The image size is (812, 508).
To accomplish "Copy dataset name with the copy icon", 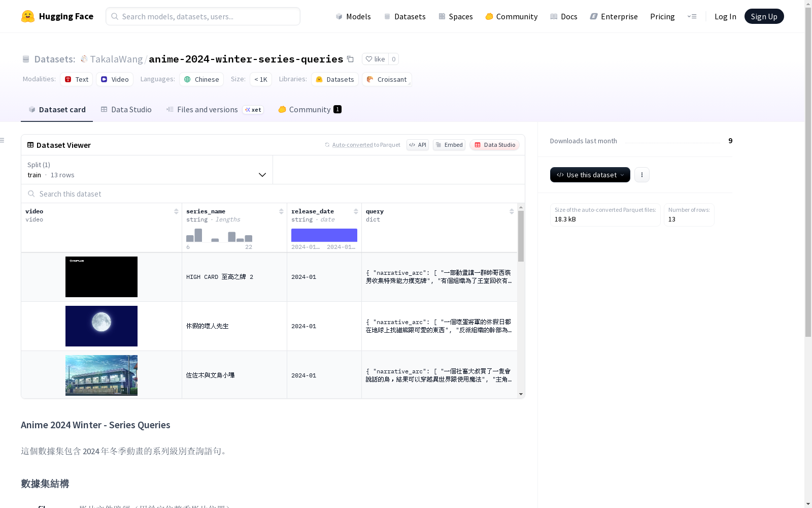I will tap(350, 59).
